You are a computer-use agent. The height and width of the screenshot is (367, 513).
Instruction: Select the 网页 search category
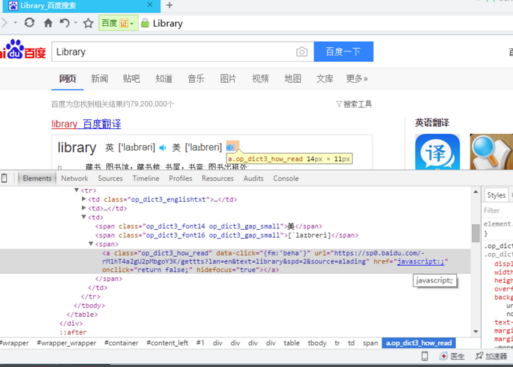click(68, 79)
